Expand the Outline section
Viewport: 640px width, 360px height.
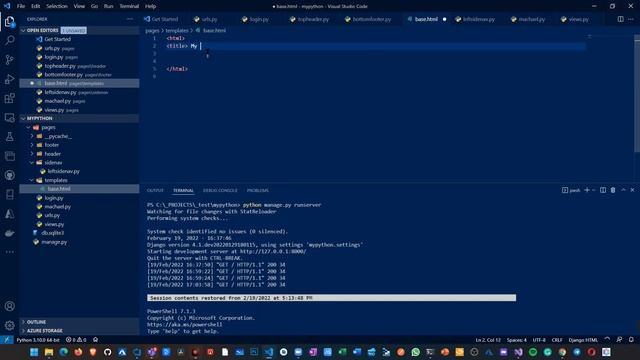point(23,322)
